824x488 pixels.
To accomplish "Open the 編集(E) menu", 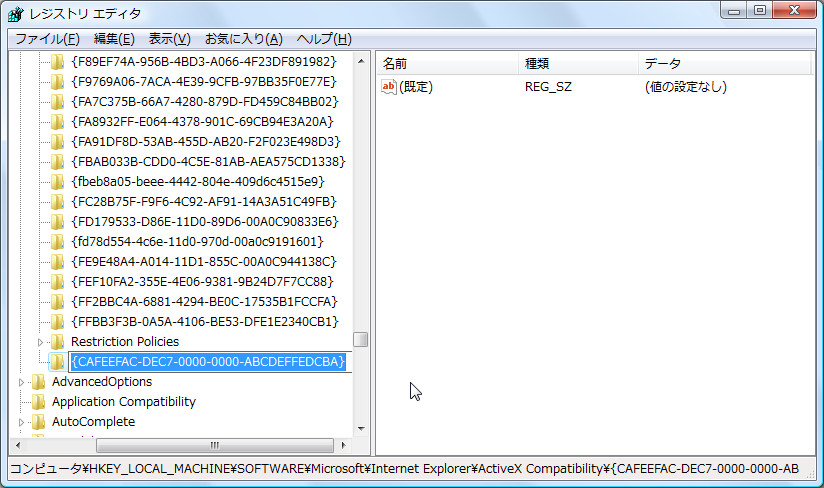I will [114, 39].
